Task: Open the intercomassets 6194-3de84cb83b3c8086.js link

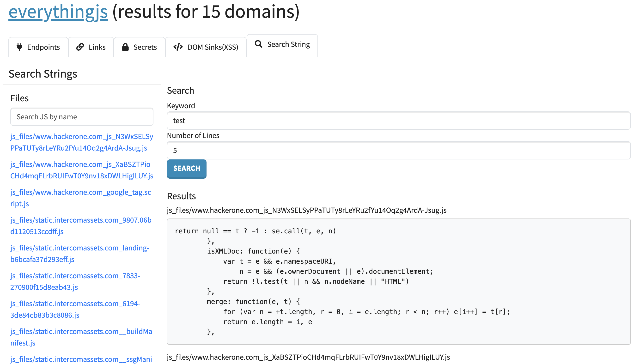Action: pyautogui.click(x=75, y=309)
